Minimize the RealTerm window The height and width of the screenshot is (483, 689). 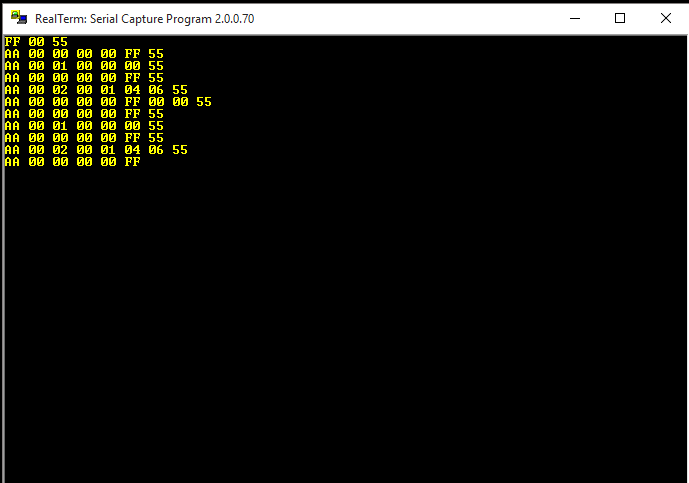575,18
